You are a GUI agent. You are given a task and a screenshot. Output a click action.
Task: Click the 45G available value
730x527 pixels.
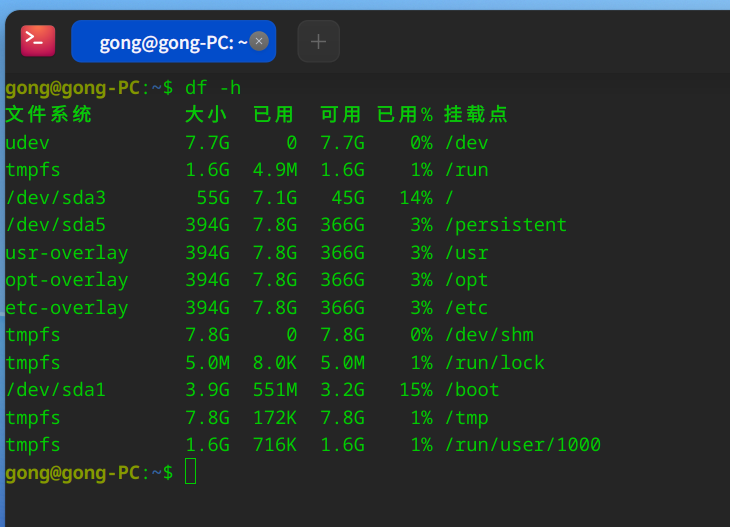(x=348, y=198)
